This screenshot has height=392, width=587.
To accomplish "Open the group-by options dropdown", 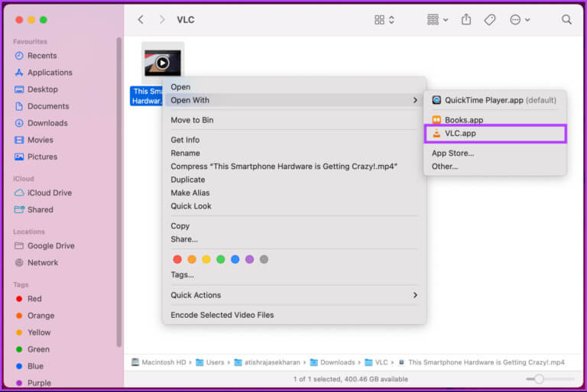I will point(438,20).
